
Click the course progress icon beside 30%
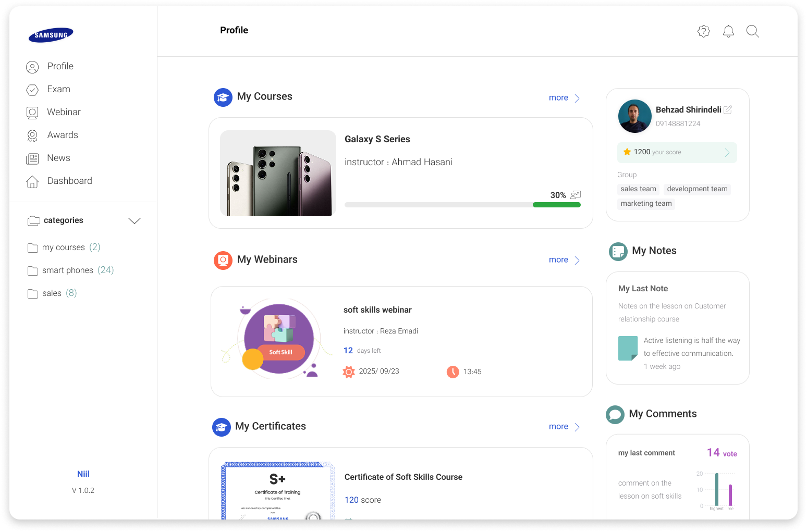click(576, 195)
